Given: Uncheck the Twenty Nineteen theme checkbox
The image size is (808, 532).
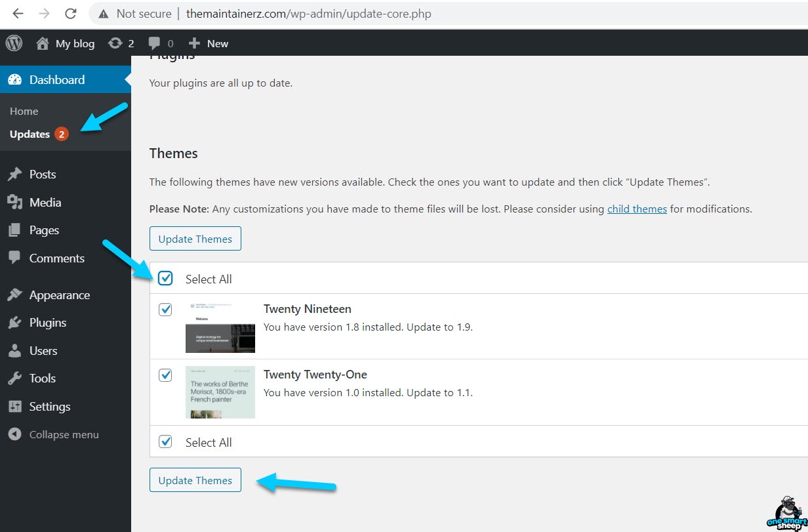Looking at the screenshot, I should [166, 309].
